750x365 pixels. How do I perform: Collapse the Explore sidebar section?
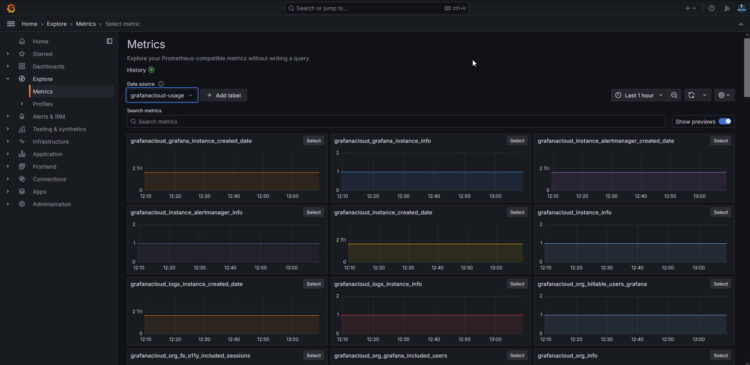[8, 79]
